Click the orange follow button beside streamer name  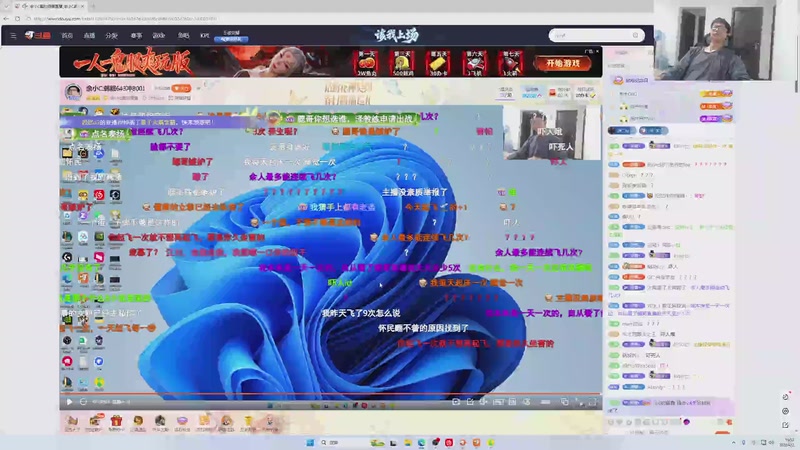(182, 89)
